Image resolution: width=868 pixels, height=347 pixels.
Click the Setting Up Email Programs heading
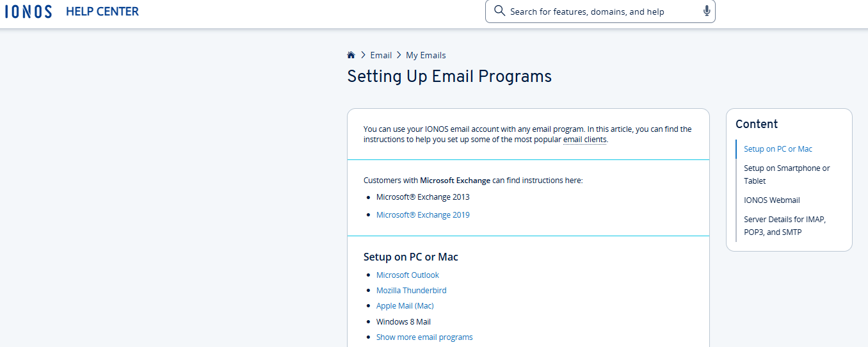(x=449, y=76)
